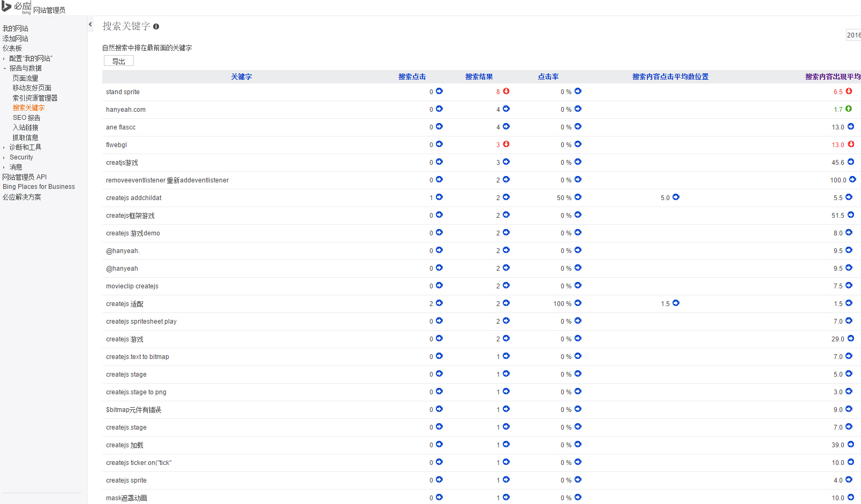
Task: Collapse the 报告与数据 sidebar section
Action: 4,68
